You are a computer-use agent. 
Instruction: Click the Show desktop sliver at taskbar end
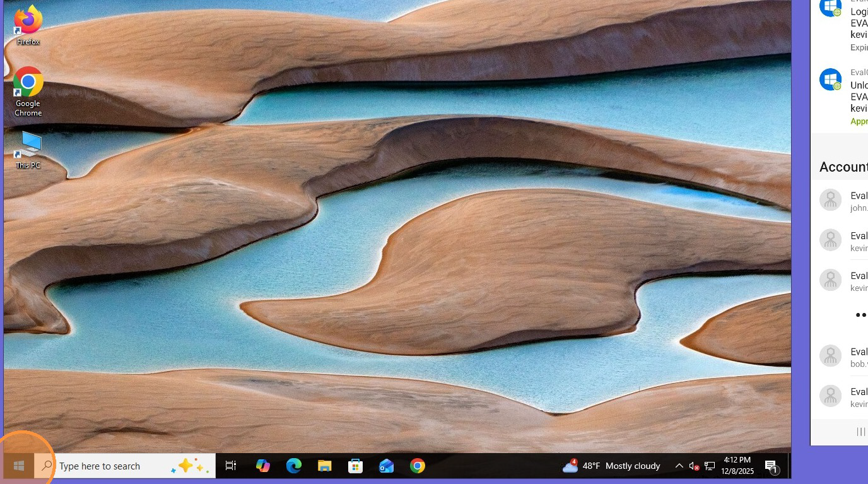[x=789, y=466]
